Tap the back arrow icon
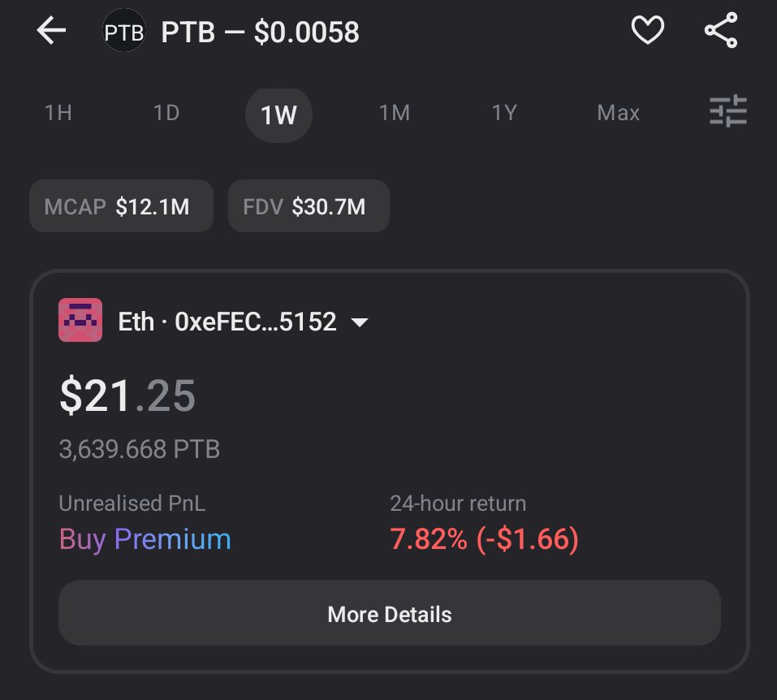 (50, 32)
